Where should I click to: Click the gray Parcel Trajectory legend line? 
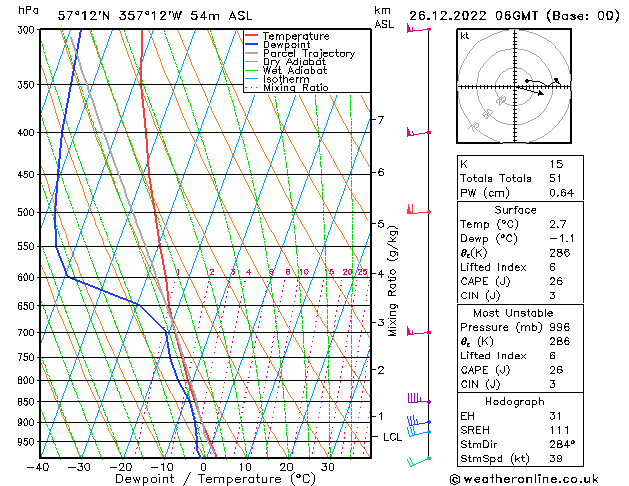(251, 53)
